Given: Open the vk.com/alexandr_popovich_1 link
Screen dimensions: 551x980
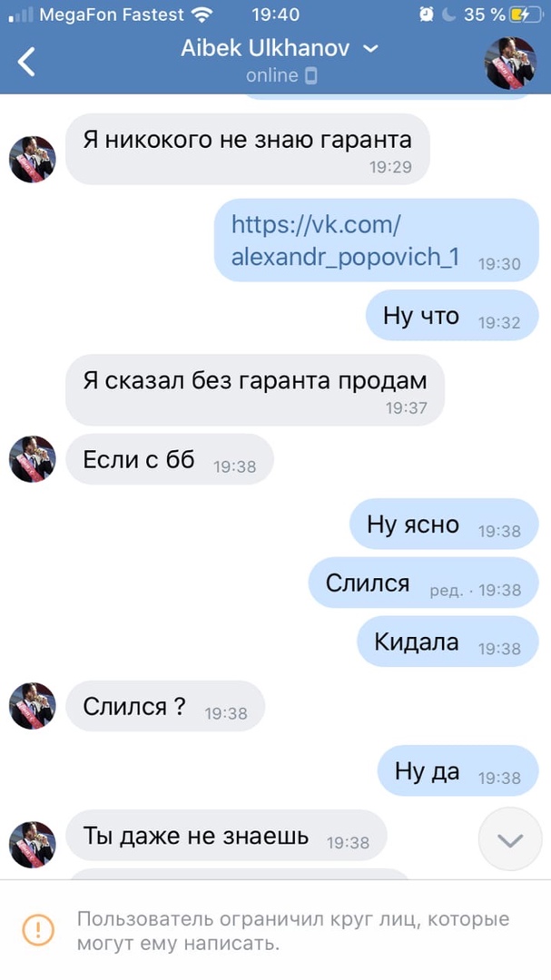Looking at the screenshot, I should click(345, 240).
